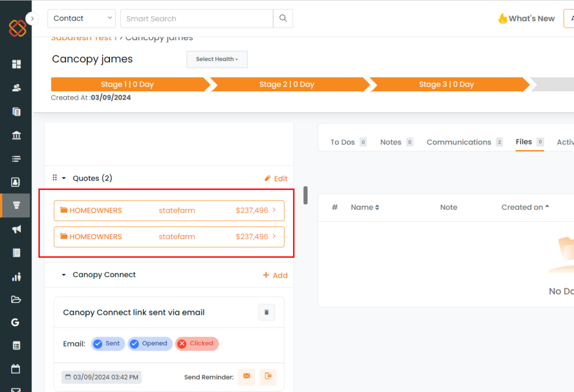Screen dimensions: 574x392
Task: Click Add in Canopy Connect section
Action: pos(275,276)
